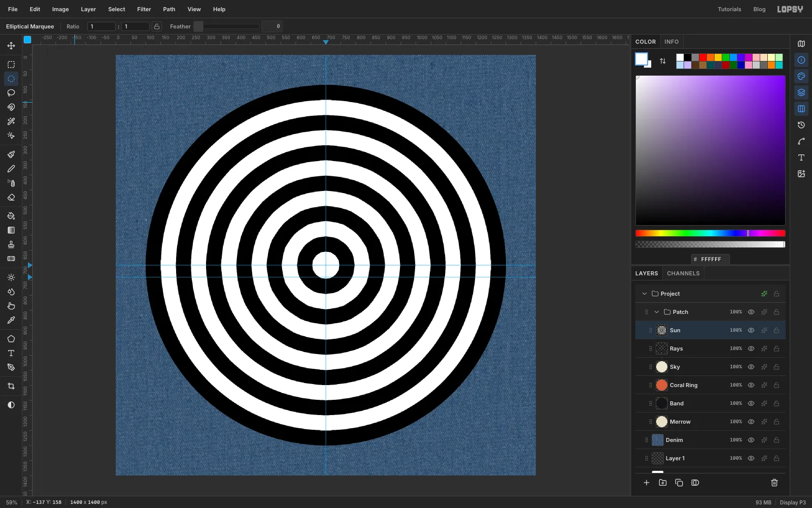
Task: Select the Sky layer
Action: pos(710,367)
